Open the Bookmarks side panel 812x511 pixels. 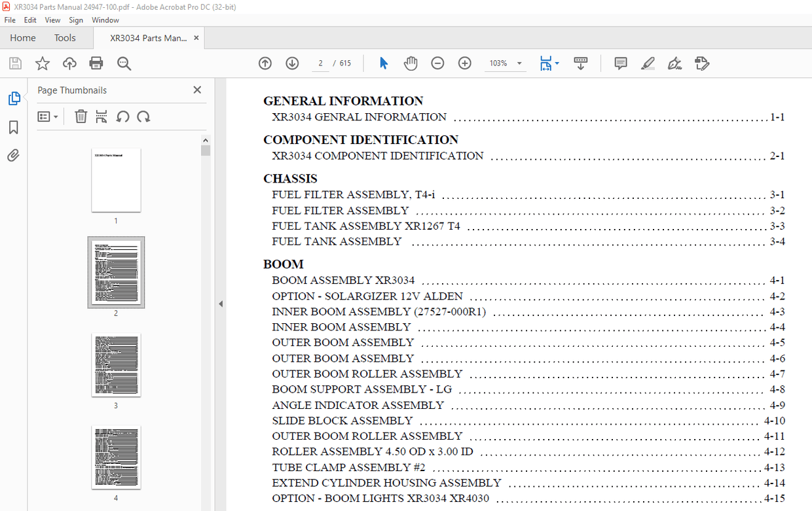tap(13, 127)
